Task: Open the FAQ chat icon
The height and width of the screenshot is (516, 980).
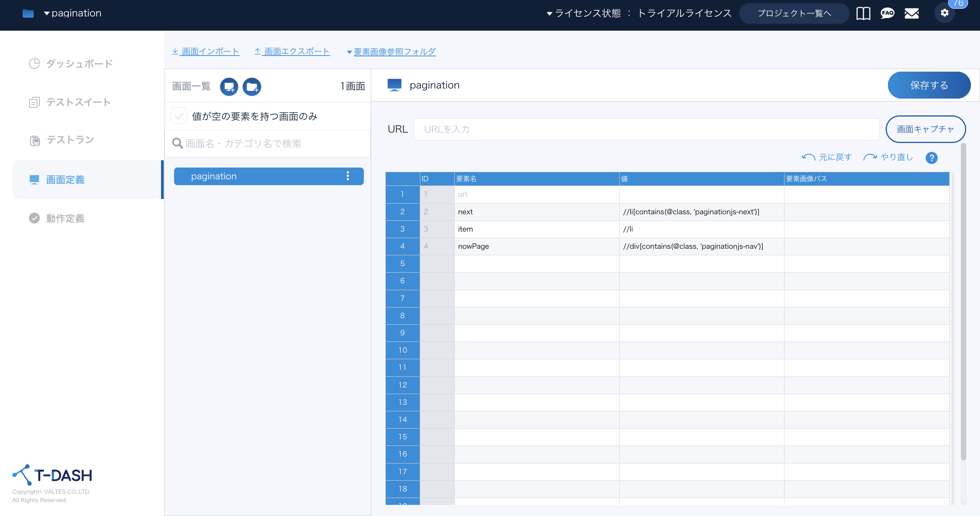Action: coord(887,13)
